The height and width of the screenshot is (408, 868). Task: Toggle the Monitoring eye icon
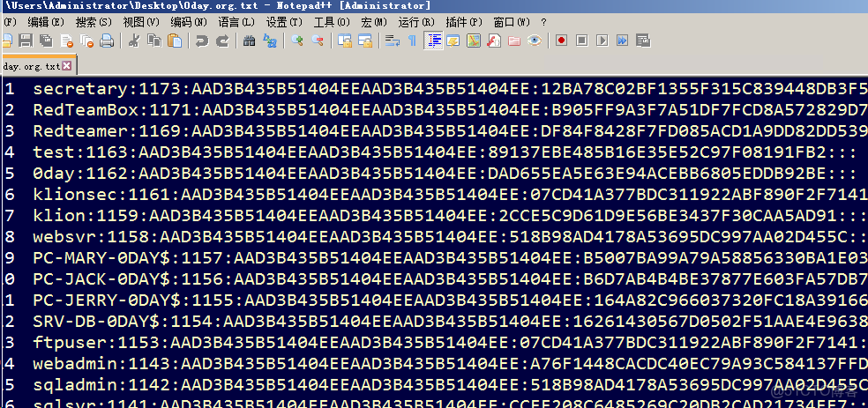tap(535, 41)
